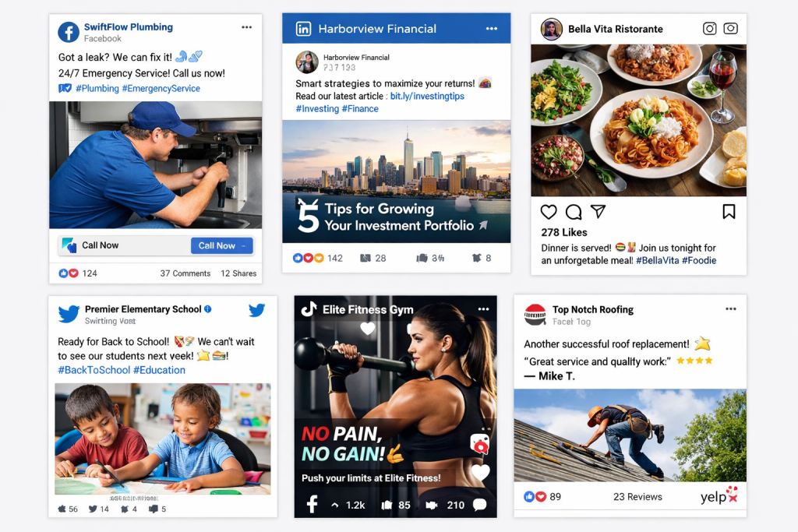This screenshot has height=532, width=798.
Task: Click the LinkedIn logo on Harborview header
Action: coord(303,29)
